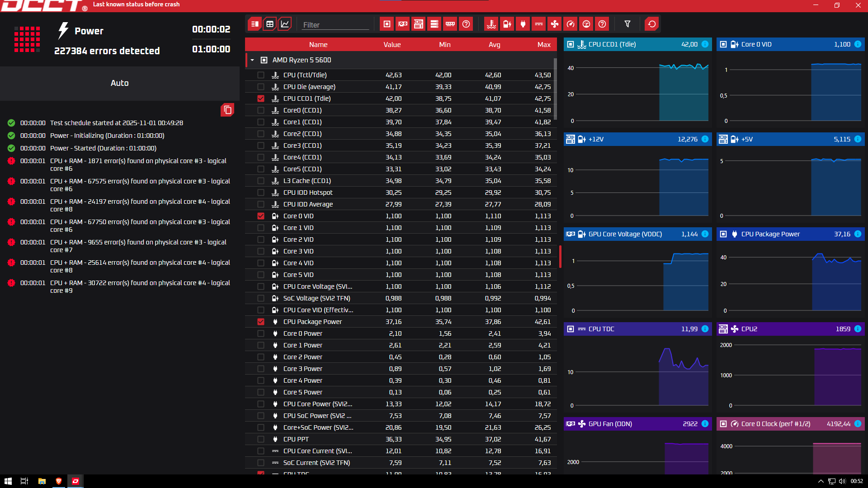Click the '1871 error(s) found' log entry
This screenshot has width=868, height=488.
138,164
